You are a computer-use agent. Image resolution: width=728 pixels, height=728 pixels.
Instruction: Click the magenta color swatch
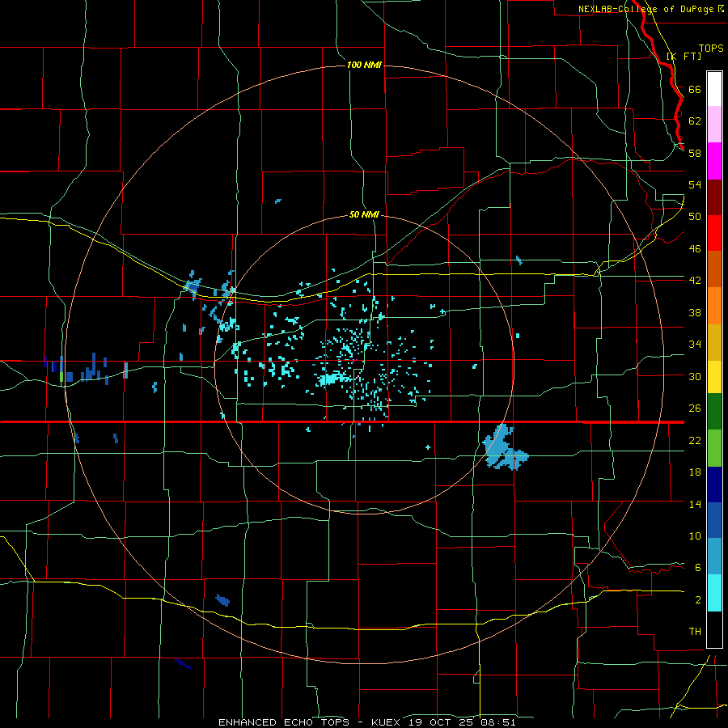click(714, 161)
